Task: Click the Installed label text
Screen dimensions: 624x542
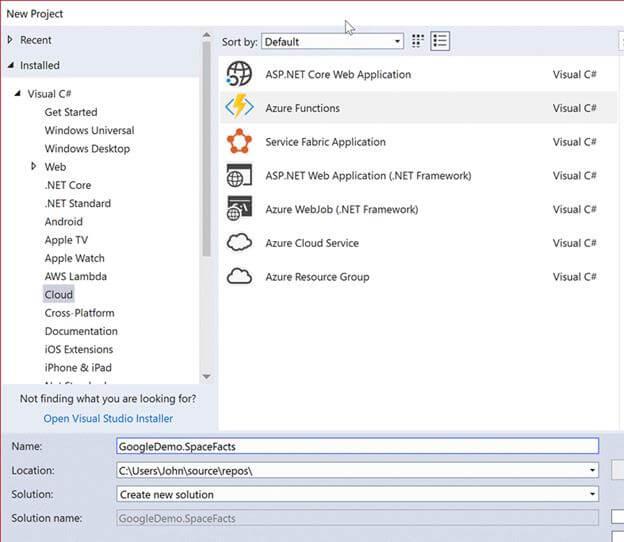Action: pyautogui.click(x=40, y=65)
